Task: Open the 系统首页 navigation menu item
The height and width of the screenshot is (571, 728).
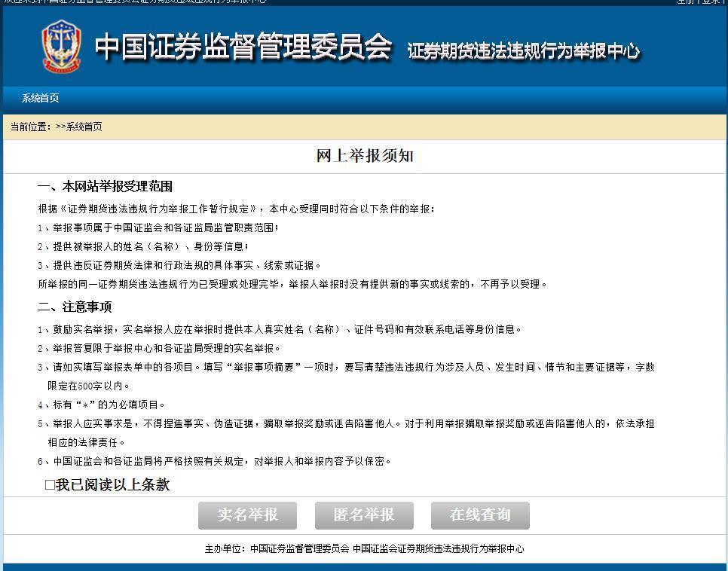Action: (x=41, y=99)
